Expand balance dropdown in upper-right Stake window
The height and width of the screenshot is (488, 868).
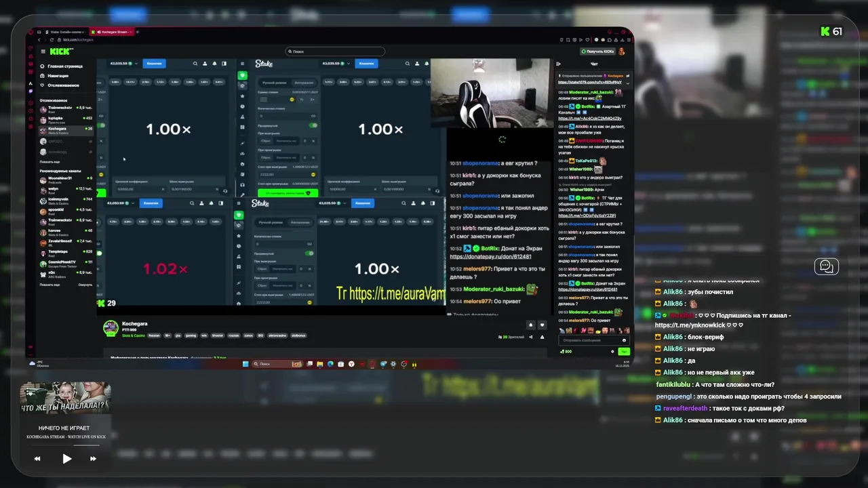tap(349, 64)
